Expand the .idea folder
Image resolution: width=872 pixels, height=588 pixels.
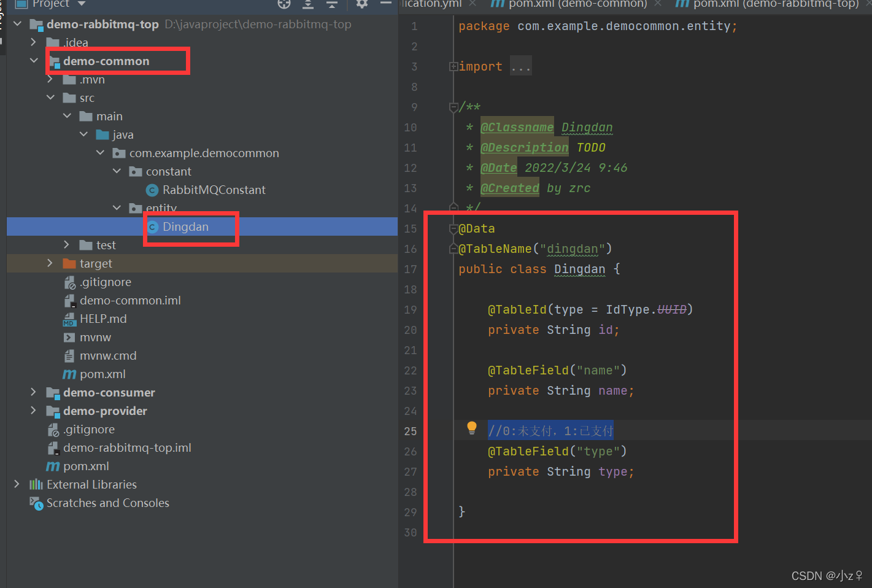click(34, 42)
